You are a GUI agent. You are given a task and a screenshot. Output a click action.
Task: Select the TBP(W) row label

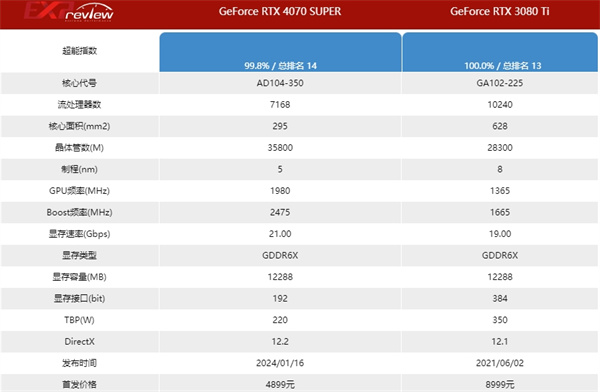point(80,320)
